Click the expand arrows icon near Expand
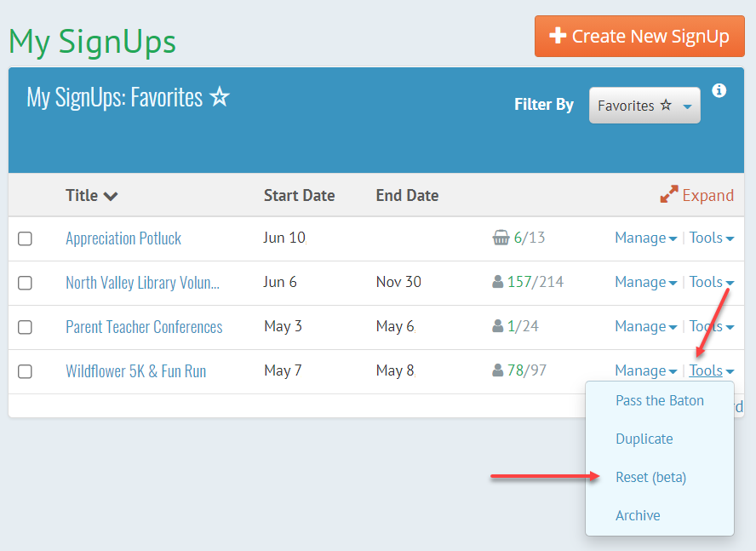The height and width of the screenshot is (551, 756). (x=668, y=194)
